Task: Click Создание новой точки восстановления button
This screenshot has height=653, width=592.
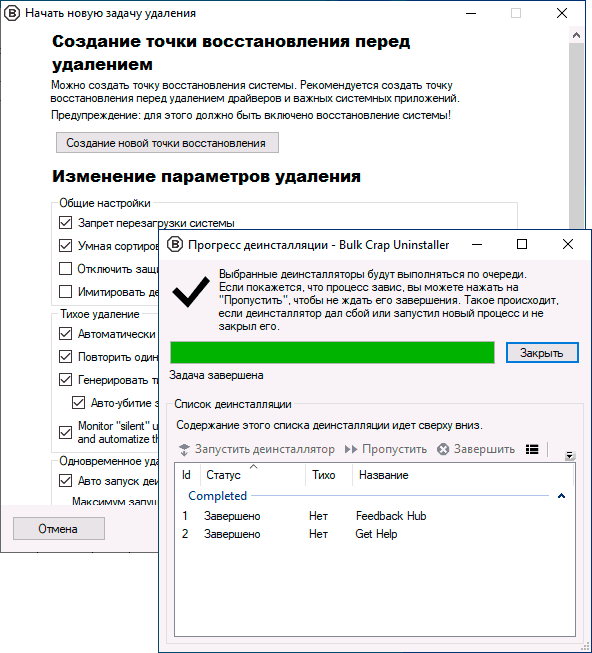Action: click(x=167, y=143)
